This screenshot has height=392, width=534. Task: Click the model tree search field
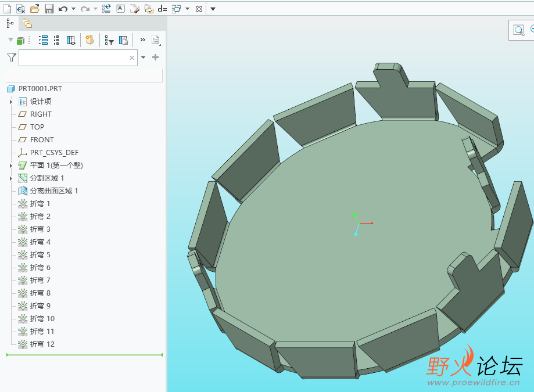(73, 57)
